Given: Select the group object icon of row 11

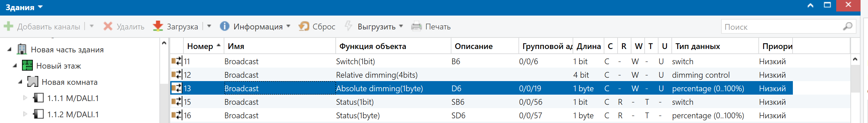Looking at the screenshot, I should (x=177, y=61).
